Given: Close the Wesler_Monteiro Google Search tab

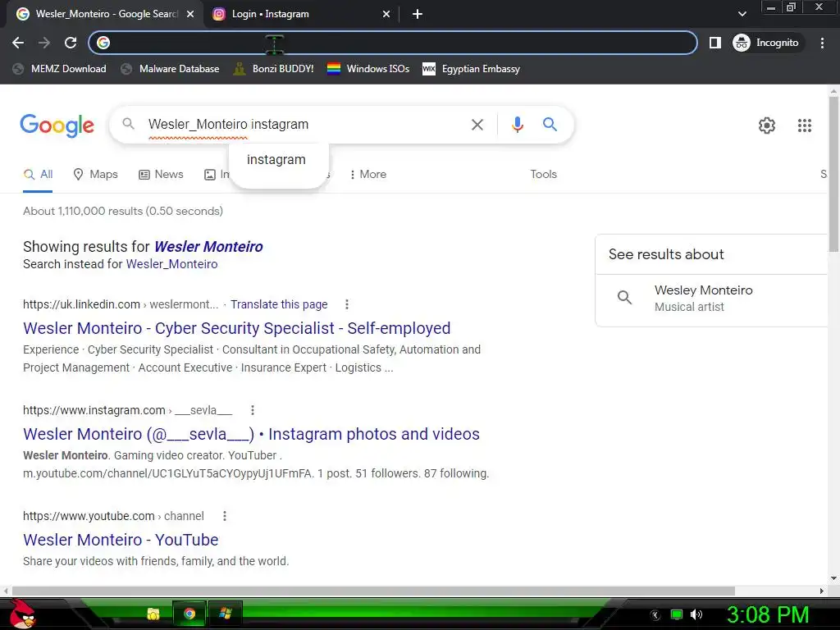Looking at the screenshot, I should coord(190,15).
